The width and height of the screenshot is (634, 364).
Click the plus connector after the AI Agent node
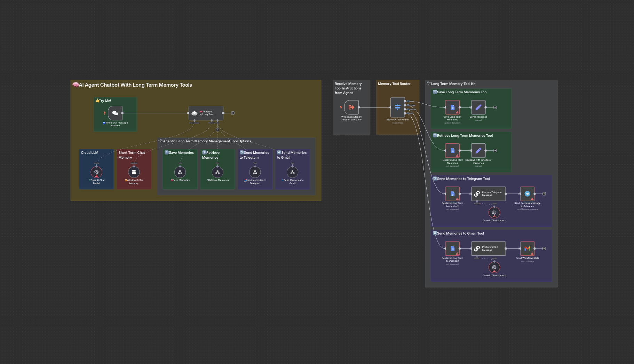pyautogui.click(x=233, y=113)
